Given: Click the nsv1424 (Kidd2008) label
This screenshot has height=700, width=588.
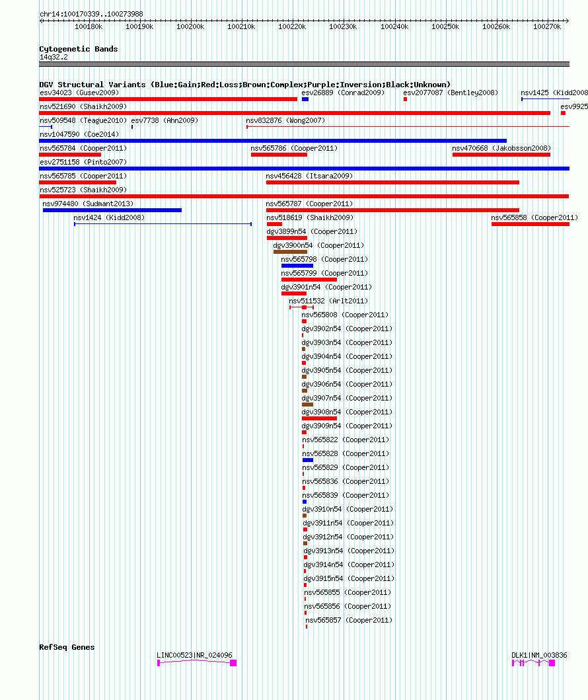Looking at the screenshot, I should tap(109, 218).
